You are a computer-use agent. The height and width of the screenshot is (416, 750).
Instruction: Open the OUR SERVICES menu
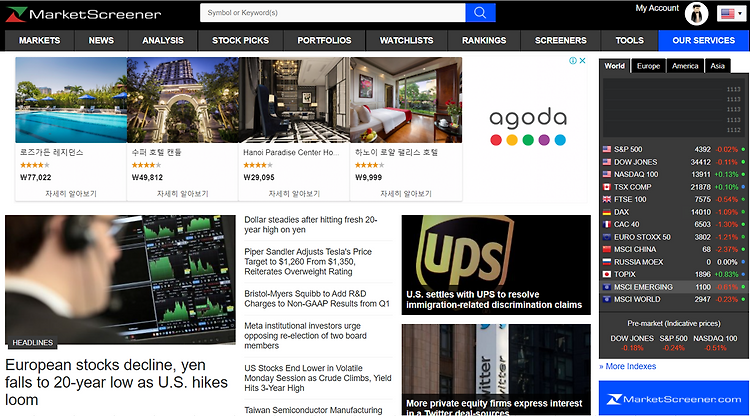[704, 41]
